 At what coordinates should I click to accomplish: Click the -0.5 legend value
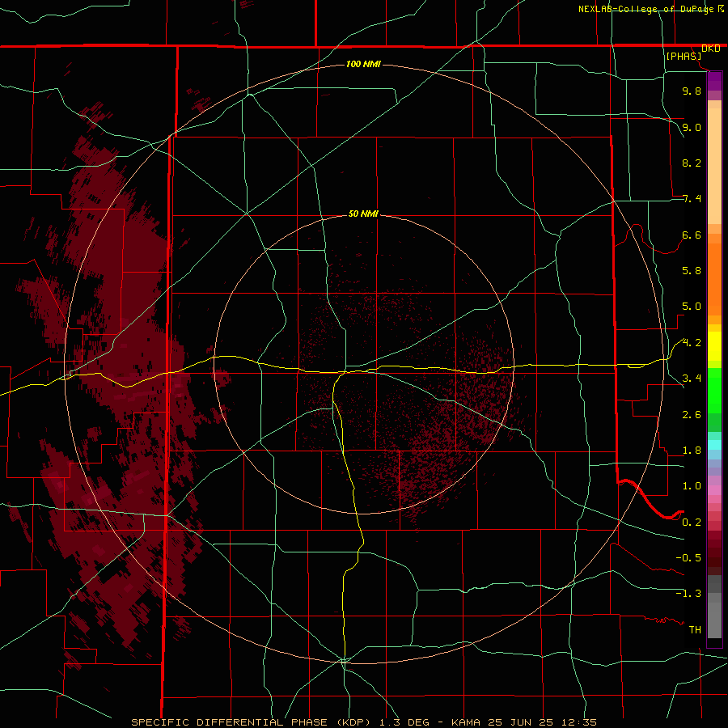[688, 558]
